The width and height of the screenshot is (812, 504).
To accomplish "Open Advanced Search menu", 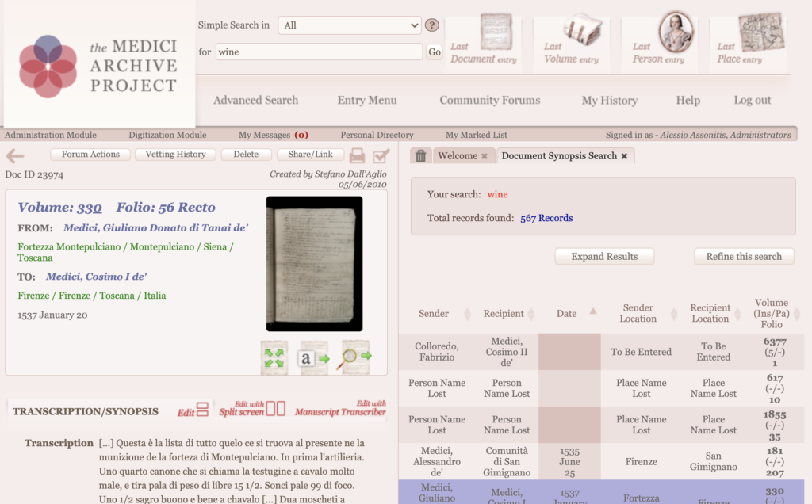I will [255, 101].
